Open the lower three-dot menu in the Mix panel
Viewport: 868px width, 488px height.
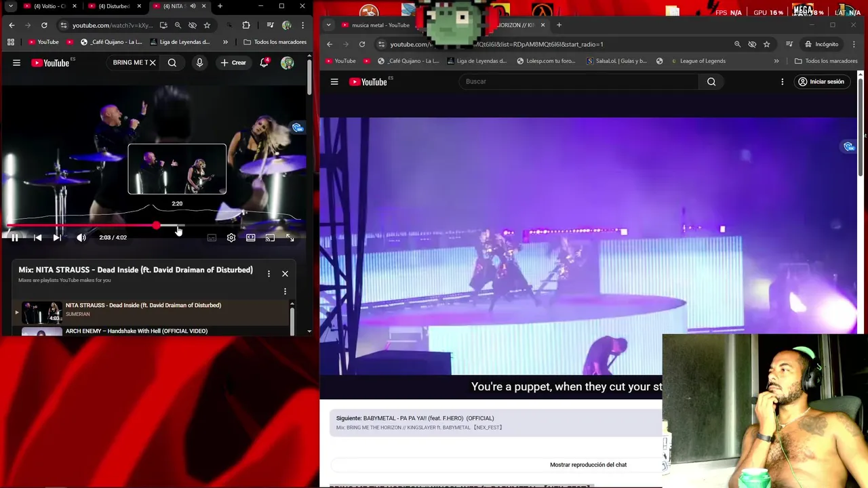pyautogui.click(x=285, y=291)
